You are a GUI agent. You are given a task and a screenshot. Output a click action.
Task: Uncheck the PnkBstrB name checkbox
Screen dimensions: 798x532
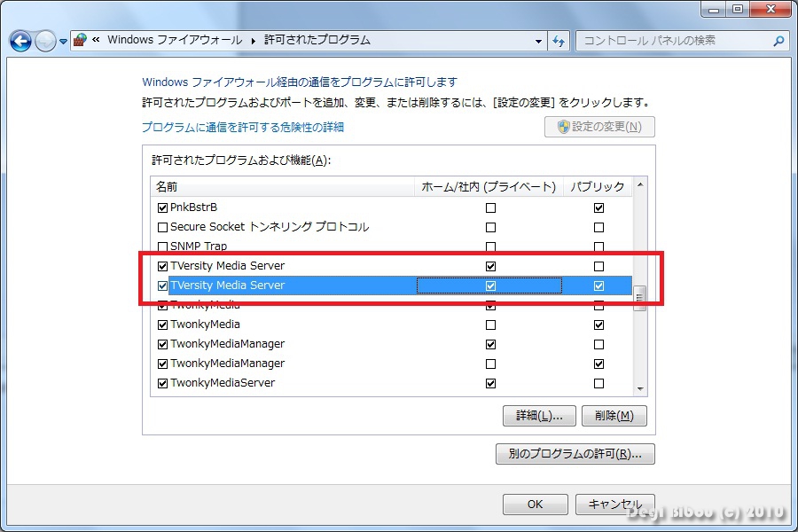coord(162,207)
